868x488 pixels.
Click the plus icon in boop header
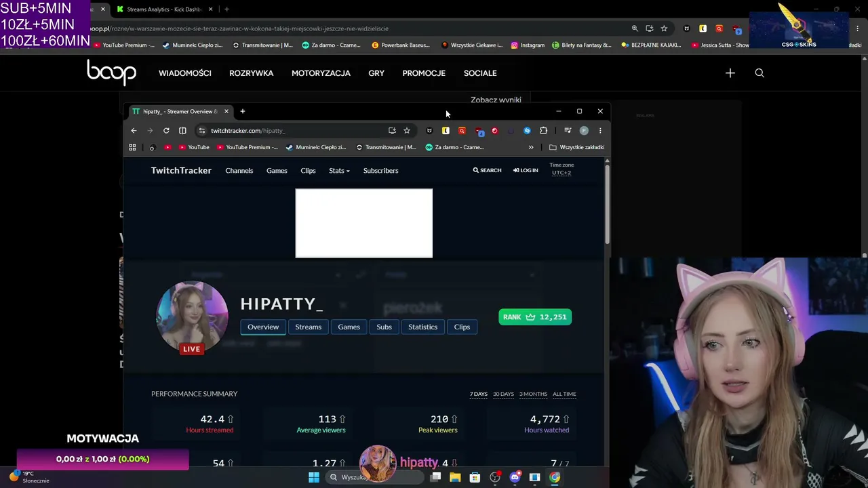point(730,73)
